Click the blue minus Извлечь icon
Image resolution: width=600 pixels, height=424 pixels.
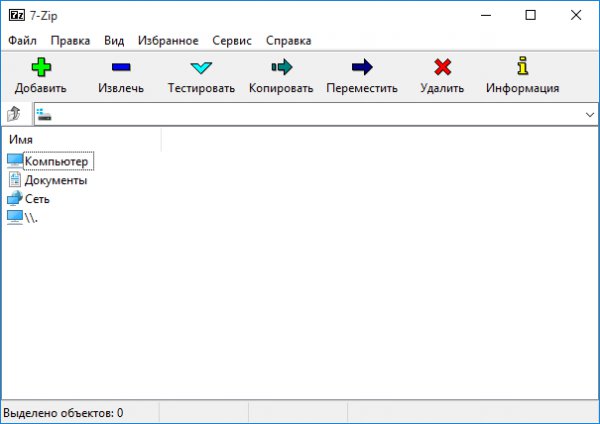pos(121,67)
